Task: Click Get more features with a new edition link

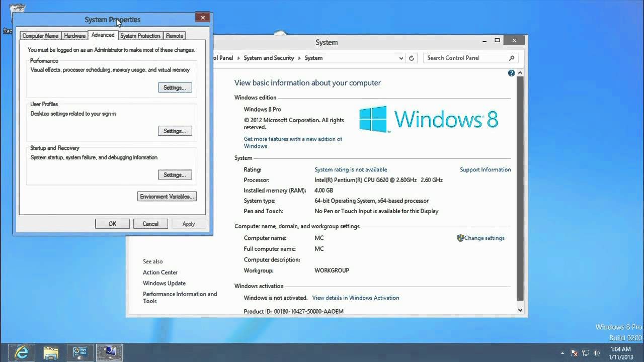Action: (x=293, y=143)
